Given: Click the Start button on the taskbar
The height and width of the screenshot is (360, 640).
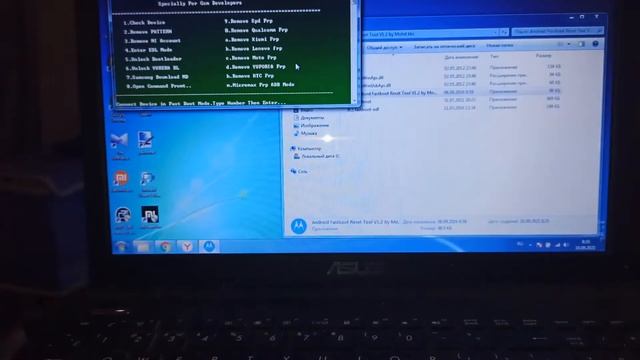Looking at the screenshot, I should [121, 246].
